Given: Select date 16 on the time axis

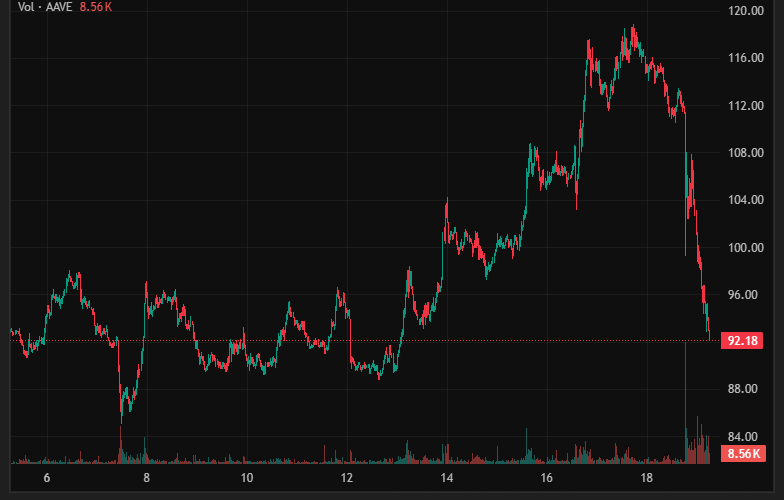Looking at the screenshot, I should click(x=546, y=479).
